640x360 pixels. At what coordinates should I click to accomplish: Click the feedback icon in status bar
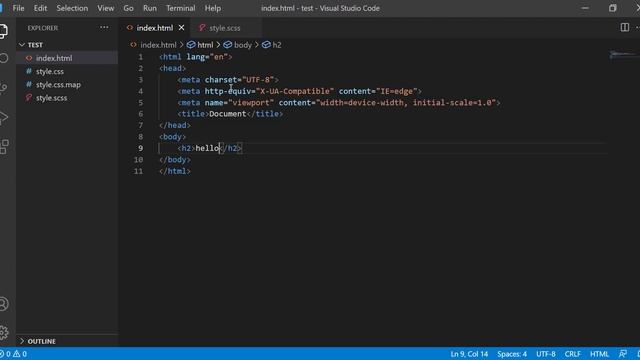623,354
